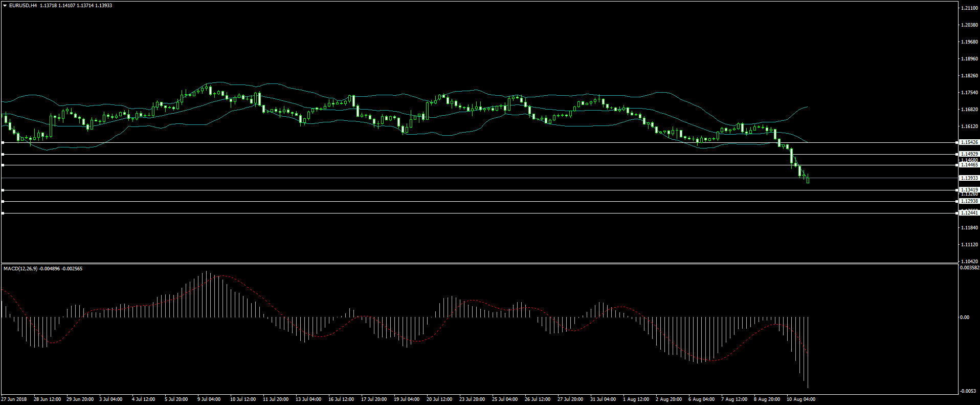This screenshot has height=405, width=980.
Task: Select the horizontal line price tag 1.12441
Action: point(969,213)
